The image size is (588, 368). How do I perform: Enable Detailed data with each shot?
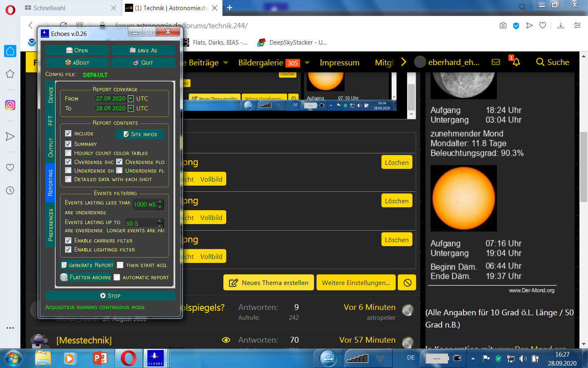(x=68, y=179)
